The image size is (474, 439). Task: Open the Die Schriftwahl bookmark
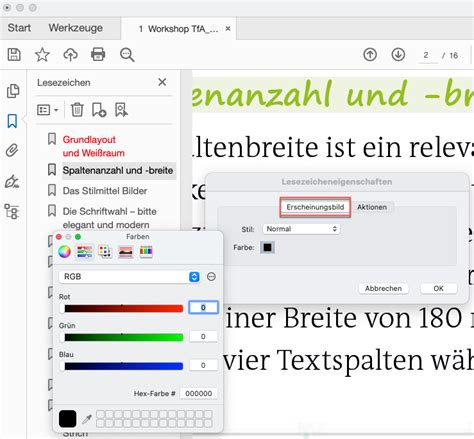[x=109, y=218]
